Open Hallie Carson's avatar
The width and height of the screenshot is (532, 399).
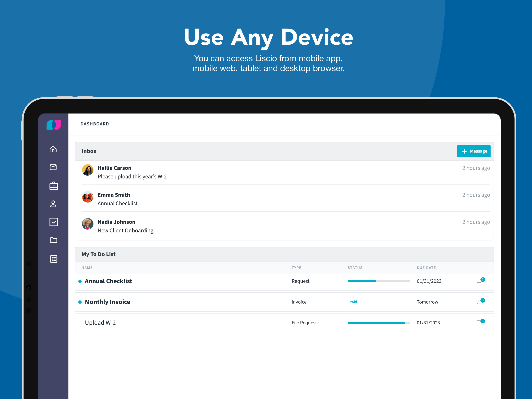coord(88,170)
